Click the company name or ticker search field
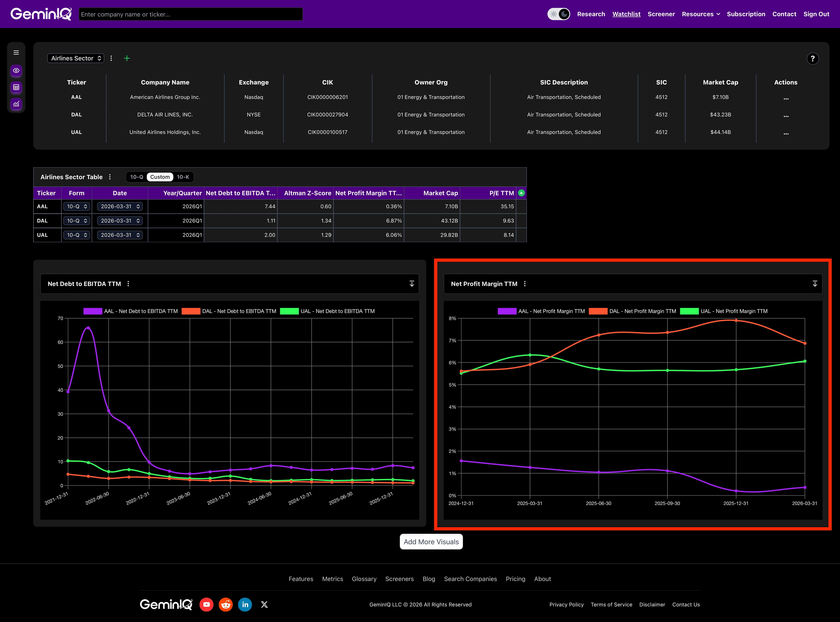This screenshot has height=622, width=840. click(191, 14)
